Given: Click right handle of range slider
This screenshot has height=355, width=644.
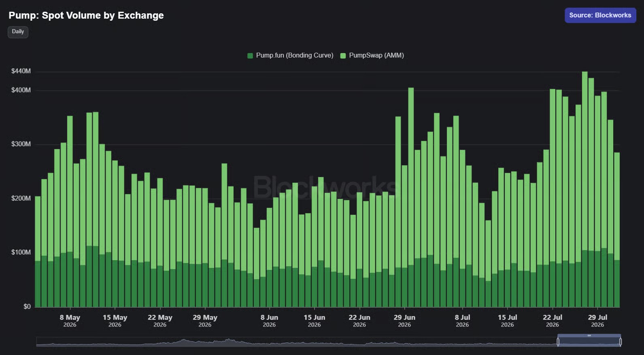Looking at the screenshot, I should click(x=621, y=342).
